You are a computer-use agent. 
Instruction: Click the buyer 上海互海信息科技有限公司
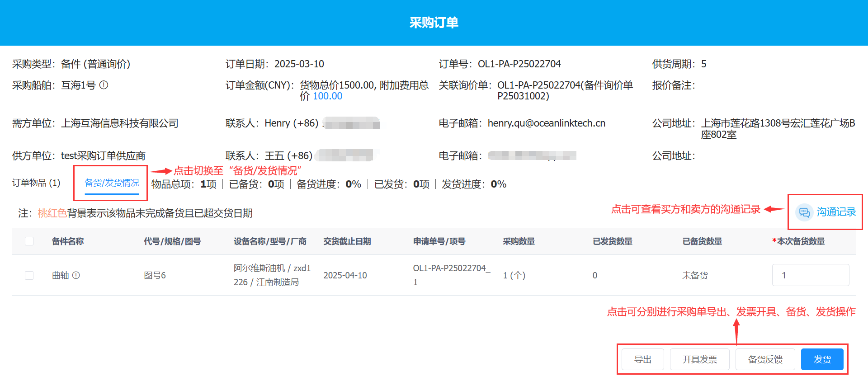[120, 123]
